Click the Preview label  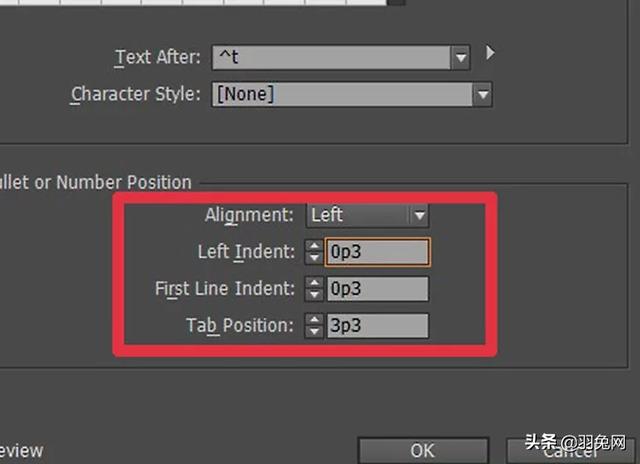point(20,450)
